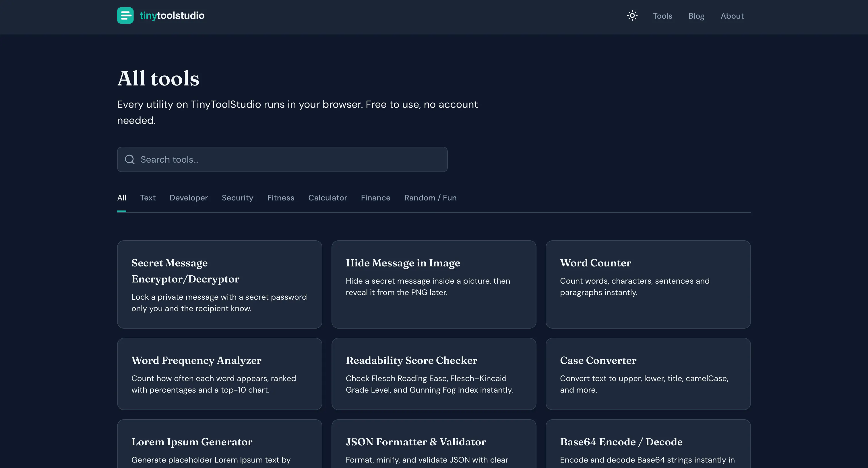
Task: Open the Finance tab
Action: 376,198
